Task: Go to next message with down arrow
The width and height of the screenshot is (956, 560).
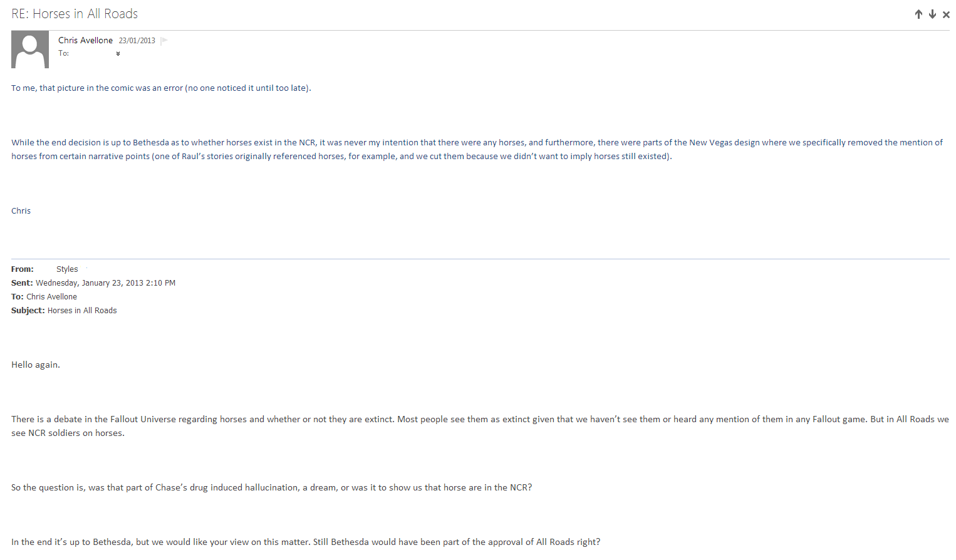Action: (932, 14)
